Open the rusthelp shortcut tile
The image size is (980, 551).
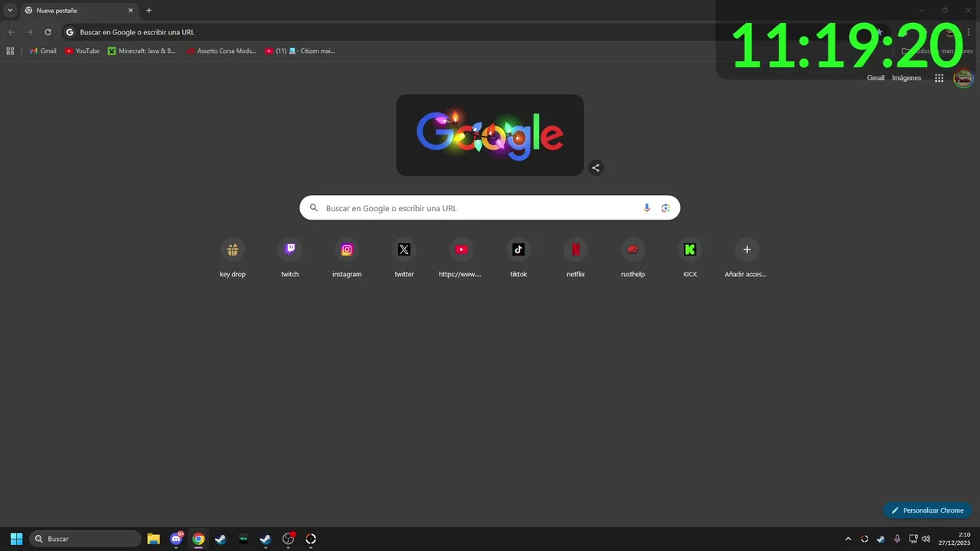632,258
